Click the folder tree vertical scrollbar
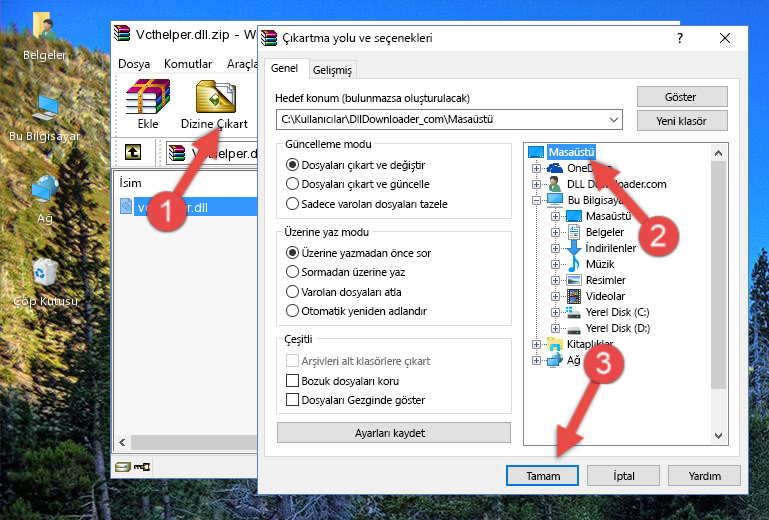This screenshot has height=520, width=769. pyautogui.click(x=718, y=275)
